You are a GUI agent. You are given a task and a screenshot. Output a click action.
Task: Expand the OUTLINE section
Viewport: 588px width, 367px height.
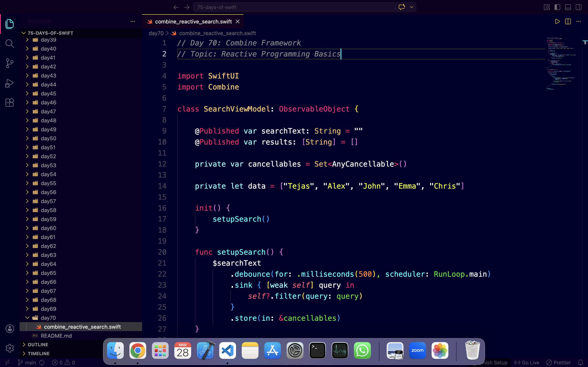click(x=38, y=345)
